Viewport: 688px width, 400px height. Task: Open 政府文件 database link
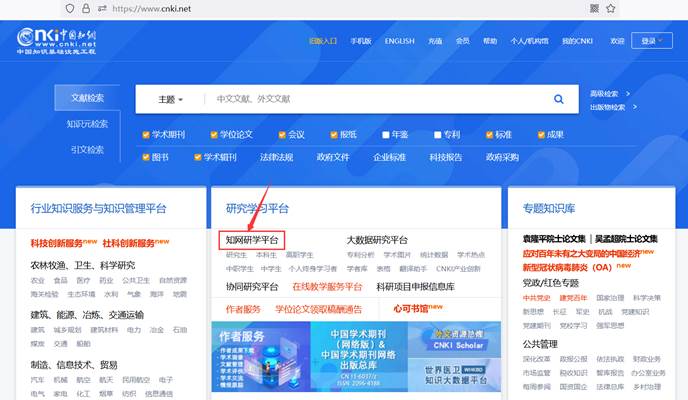coord(333,157)
